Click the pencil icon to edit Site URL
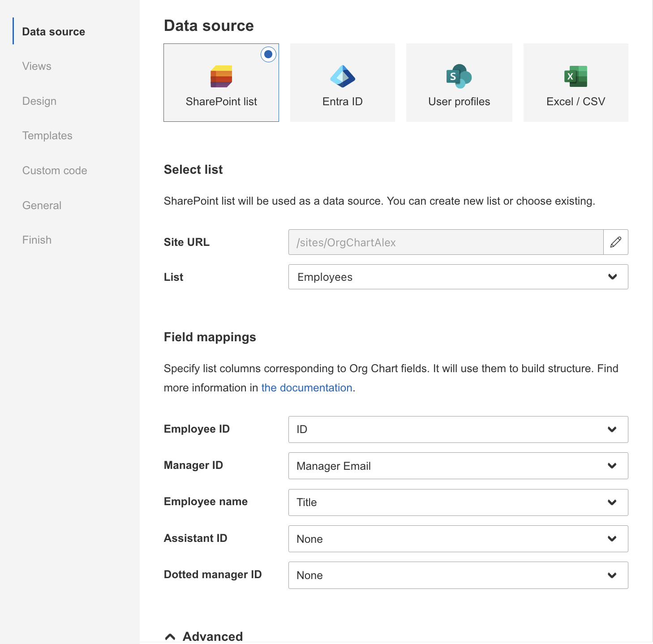This screenshot has width=653, height=644. [x=616, y=242]
